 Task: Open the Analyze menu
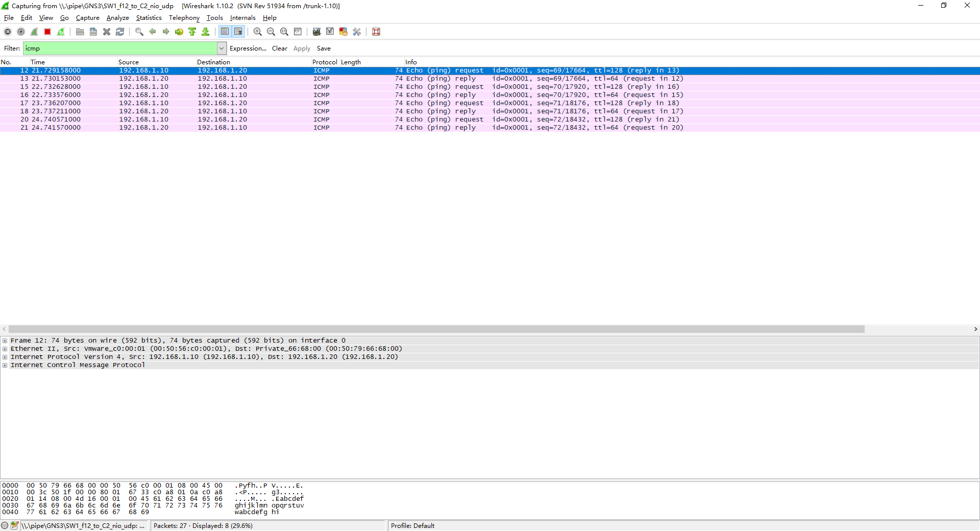pos(117,18)
